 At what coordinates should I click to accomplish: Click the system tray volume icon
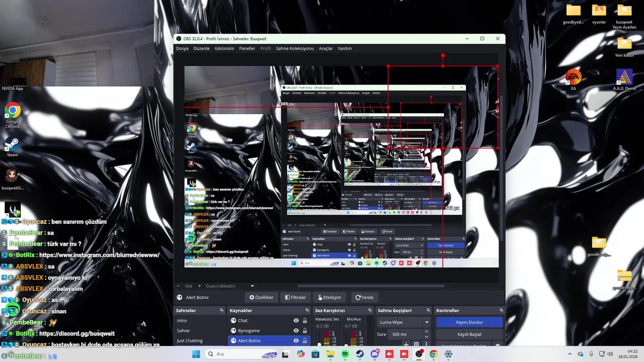point(610,354)
